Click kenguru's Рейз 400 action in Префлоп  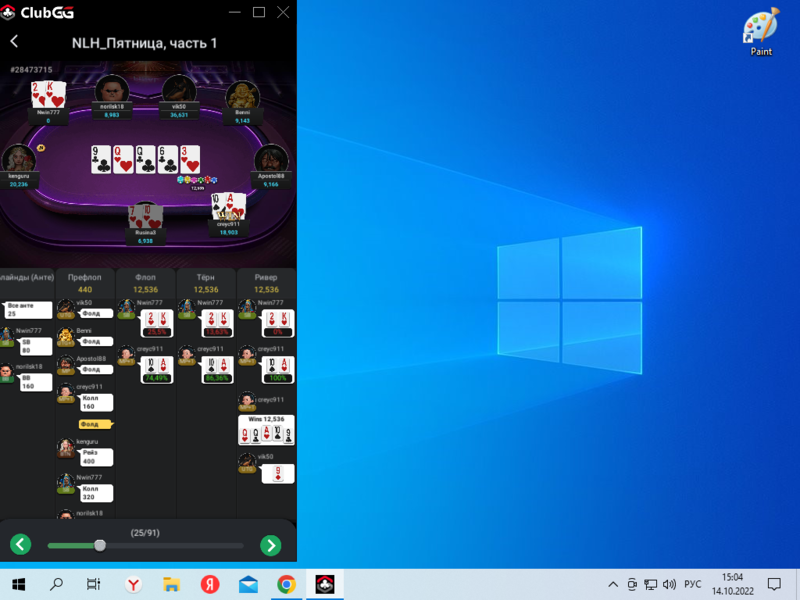[x=97, y=457]
